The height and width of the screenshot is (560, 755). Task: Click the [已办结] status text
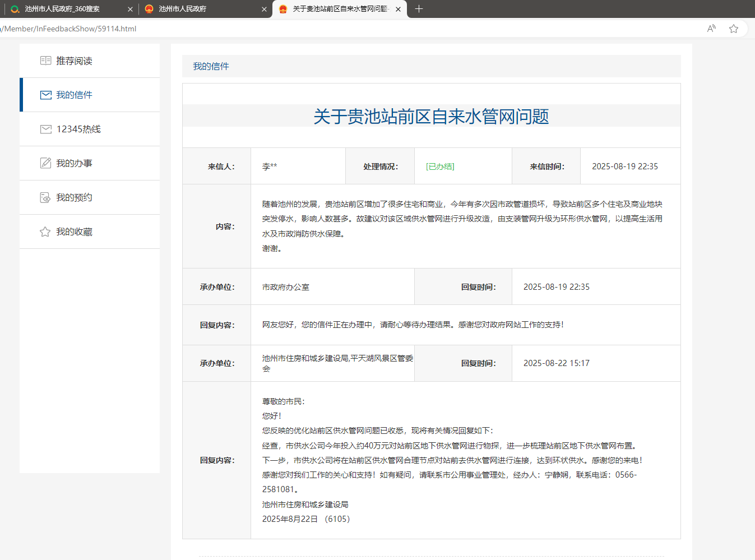(x=441, y=166)
